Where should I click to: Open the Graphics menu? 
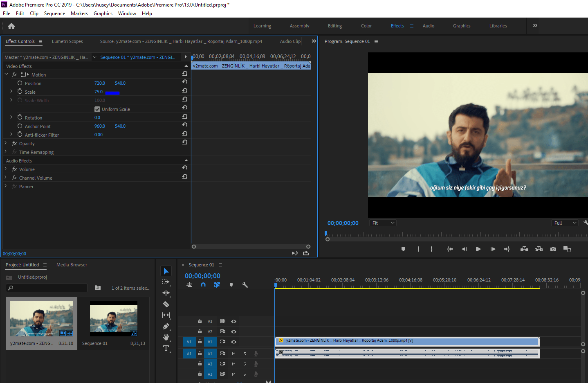(103, 14)
